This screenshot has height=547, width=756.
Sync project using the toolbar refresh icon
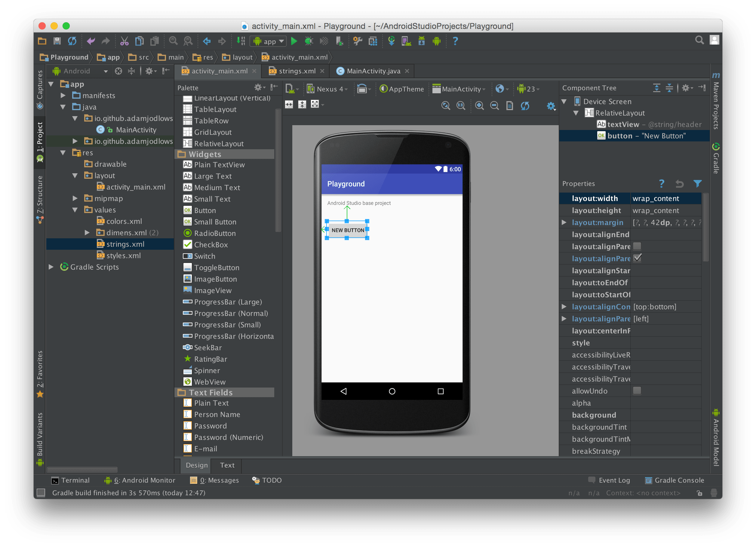72,41
